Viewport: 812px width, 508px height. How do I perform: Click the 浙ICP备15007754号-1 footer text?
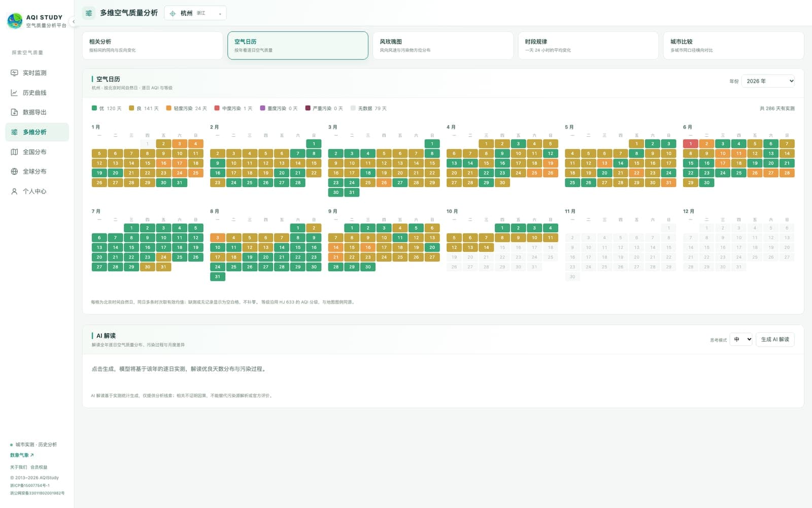point(30,485)
